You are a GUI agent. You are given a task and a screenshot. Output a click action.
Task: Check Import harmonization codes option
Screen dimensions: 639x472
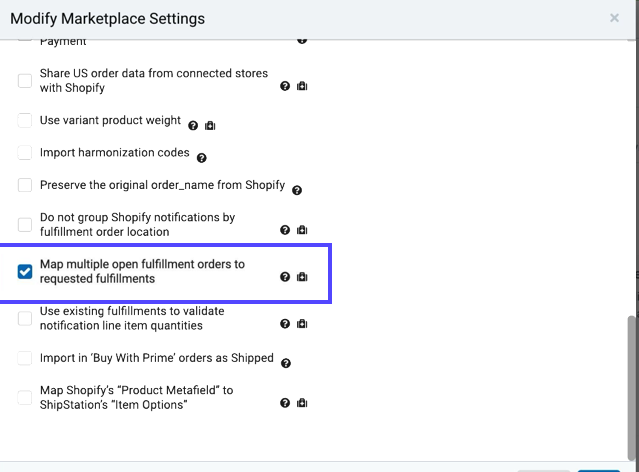[25, 152]
